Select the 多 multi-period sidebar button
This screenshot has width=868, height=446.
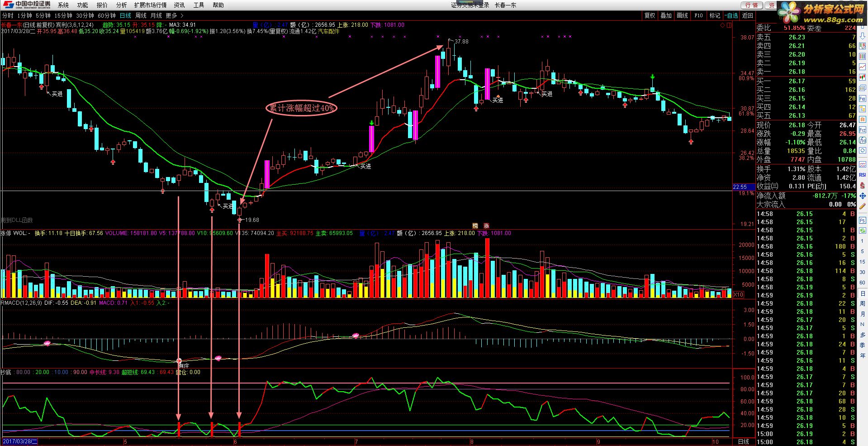863,335
